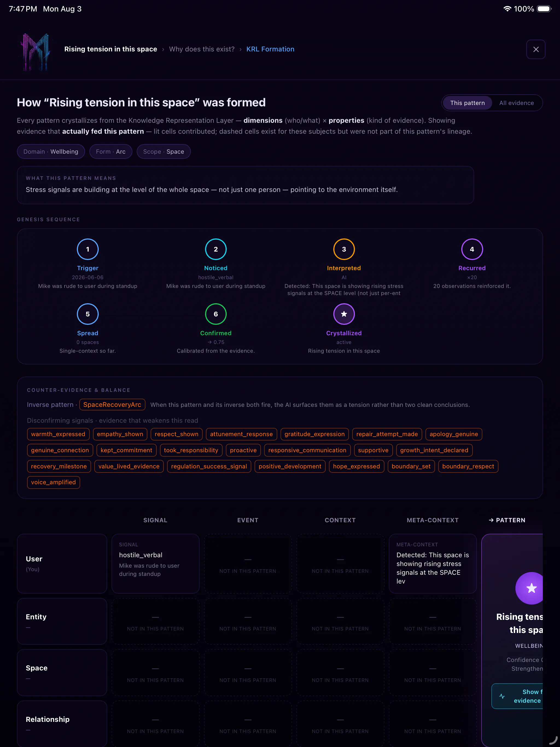Select the Noticed step 2 circle
This screenshot has width=560, height=747.
(x=216, y=249)
